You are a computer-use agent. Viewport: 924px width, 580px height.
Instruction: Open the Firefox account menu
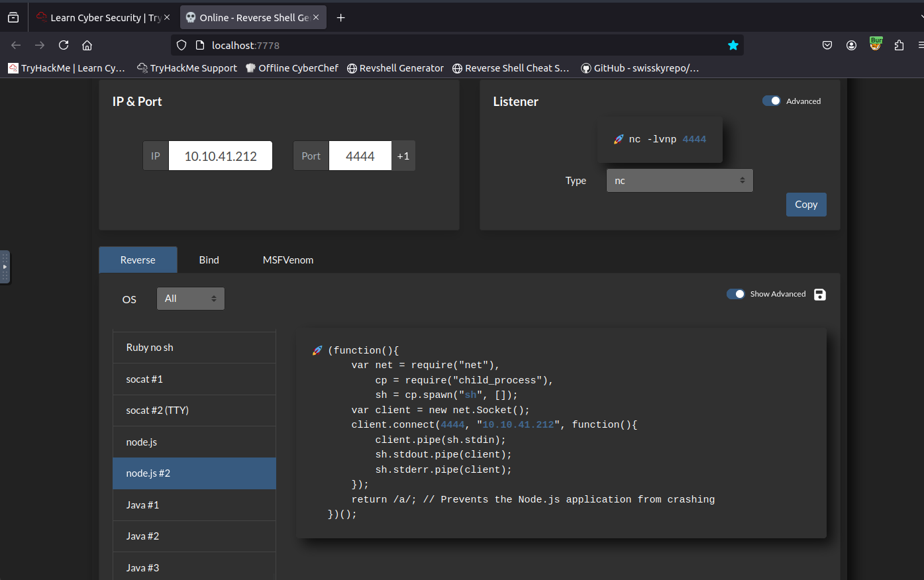pyautogui.click(x=851, y=45)
